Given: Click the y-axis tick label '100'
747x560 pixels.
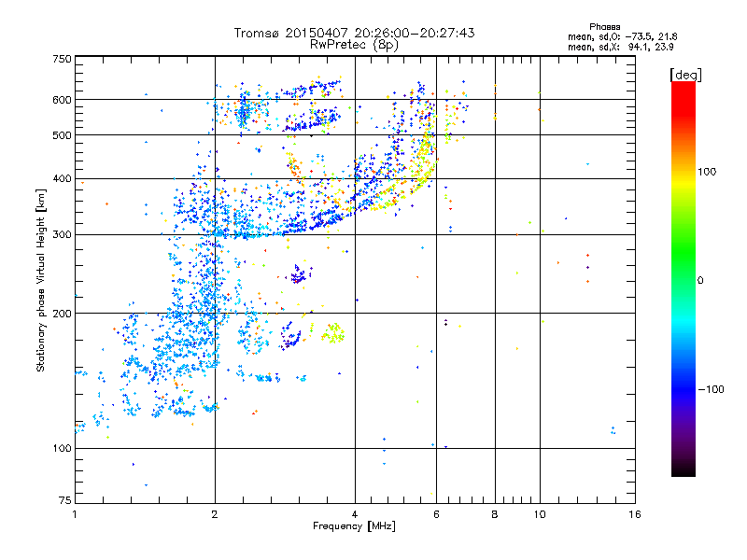Looking at the screenshot, I should [62, 449].
